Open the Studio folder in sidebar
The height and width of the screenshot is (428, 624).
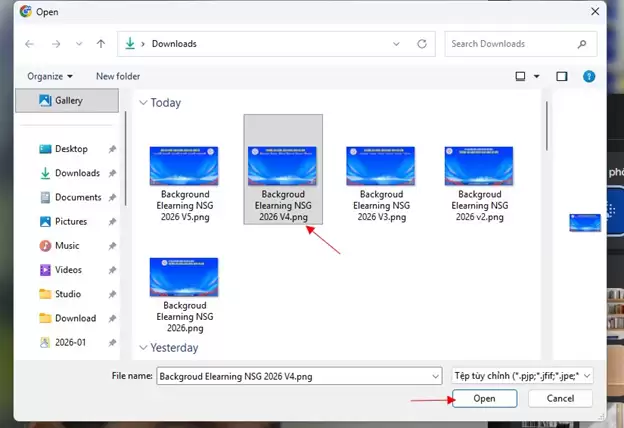(68, 294)
